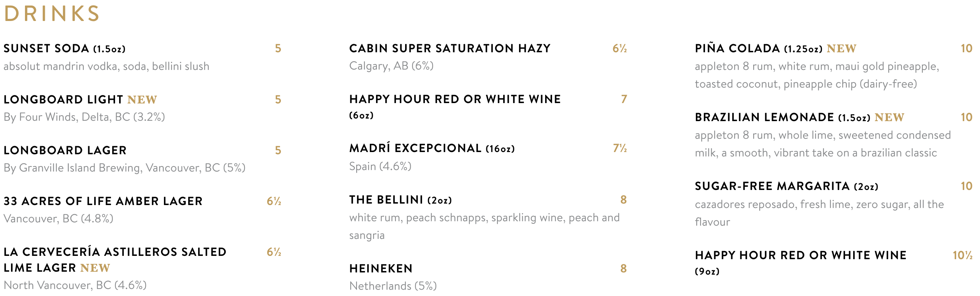Click the Longboard Lager title

click(65, 150)
